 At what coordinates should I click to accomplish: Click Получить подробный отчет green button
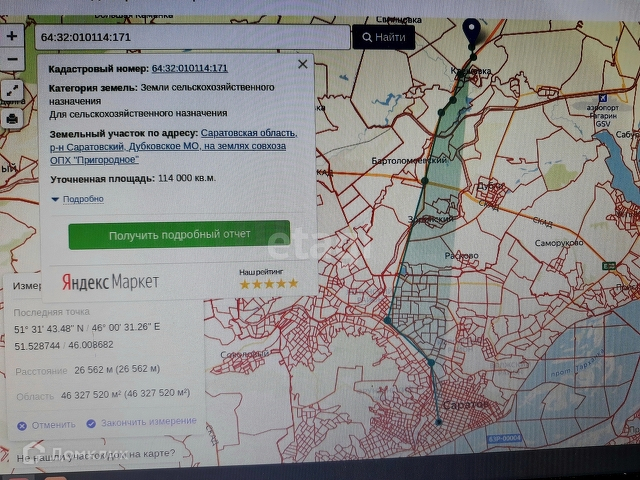[x=179, y=235]
